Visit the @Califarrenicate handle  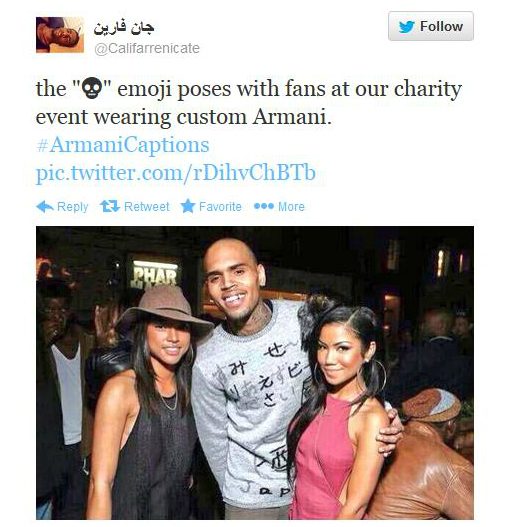pos(147,48)
